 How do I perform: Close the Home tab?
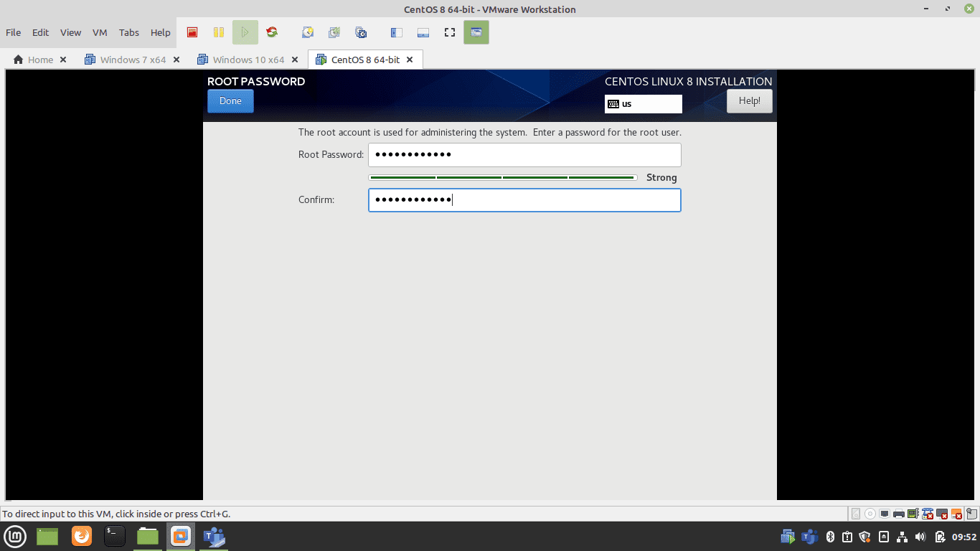pos(63,60)
